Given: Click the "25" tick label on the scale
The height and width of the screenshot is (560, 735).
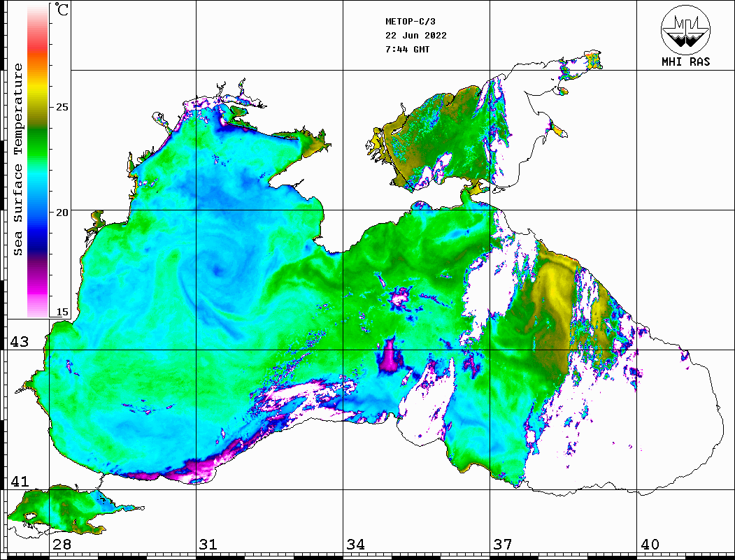Looking at the screenshot, I should (x=62, y=107).
